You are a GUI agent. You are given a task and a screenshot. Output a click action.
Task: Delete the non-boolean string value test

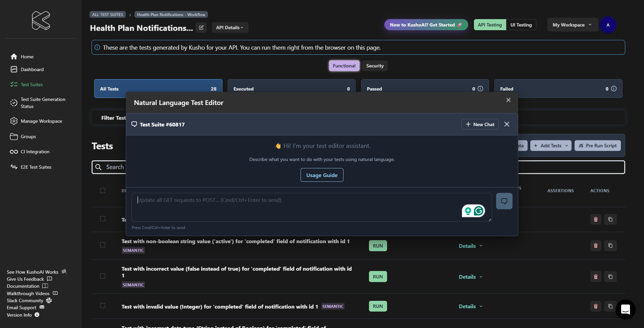(x=595, y=245)
